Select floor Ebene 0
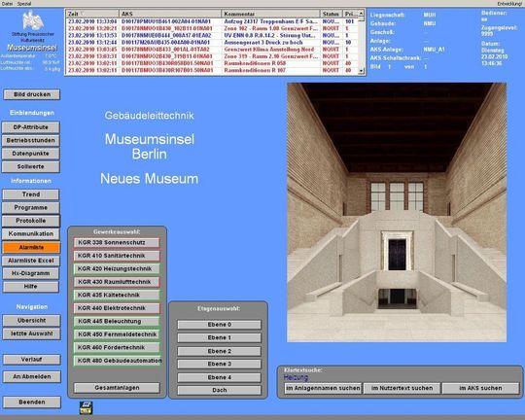This screenshot has width=525, height=420. coord(219,325)
